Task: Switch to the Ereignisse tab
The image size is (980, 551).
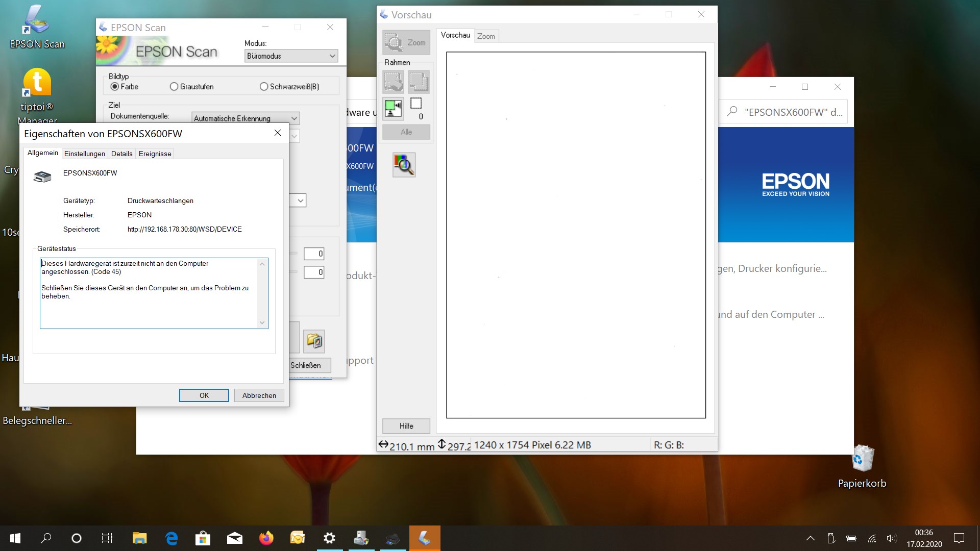Action: pyautogui.click(x=155, y=154)
